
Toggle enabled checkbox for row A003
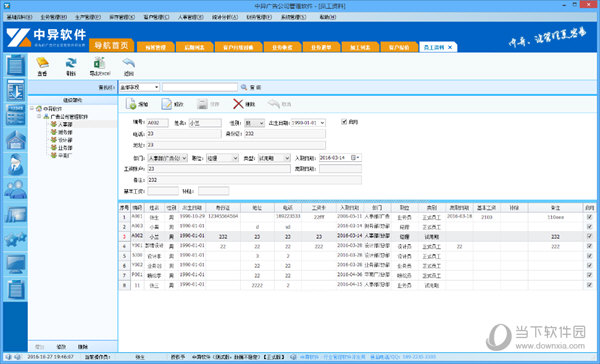coord(589,227)
